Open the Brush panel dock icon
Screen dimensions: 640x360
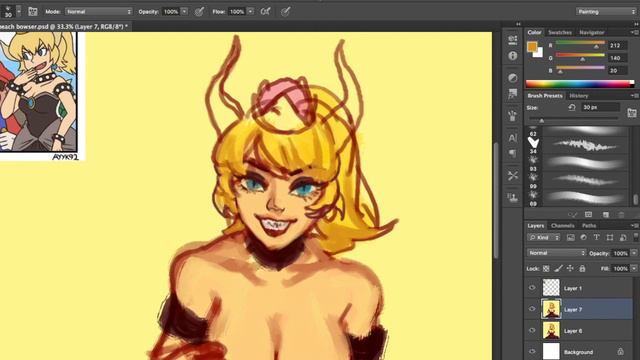(513, 116)
